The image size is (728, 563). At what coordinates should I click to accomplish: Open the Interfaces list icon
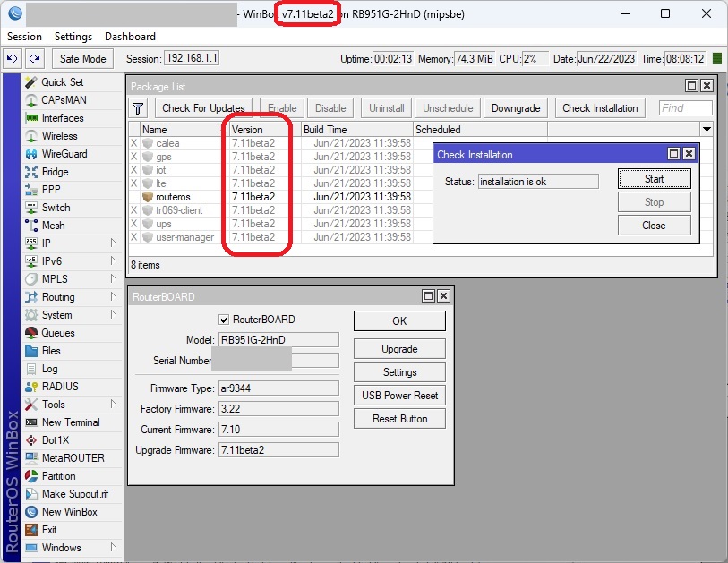click(31, 118)
